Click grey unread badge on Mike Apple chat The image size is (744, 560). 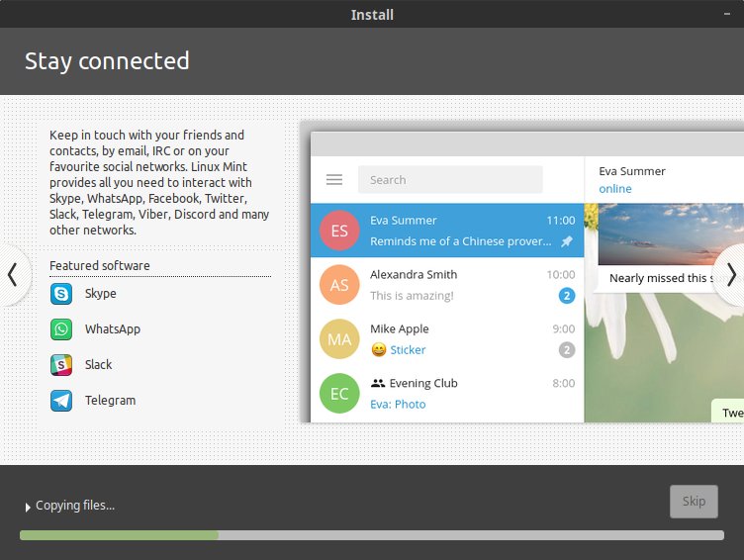567,350
